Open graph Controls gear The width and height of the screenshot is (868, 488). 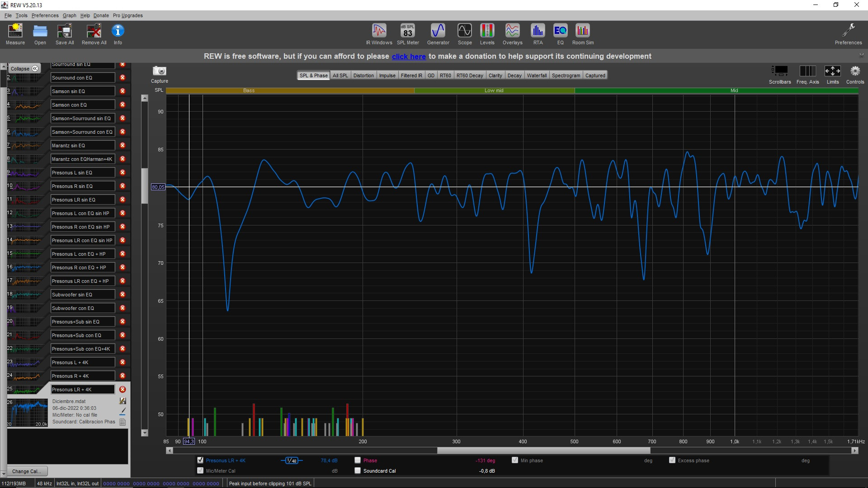pyautogui.click(x=854, y=71)
